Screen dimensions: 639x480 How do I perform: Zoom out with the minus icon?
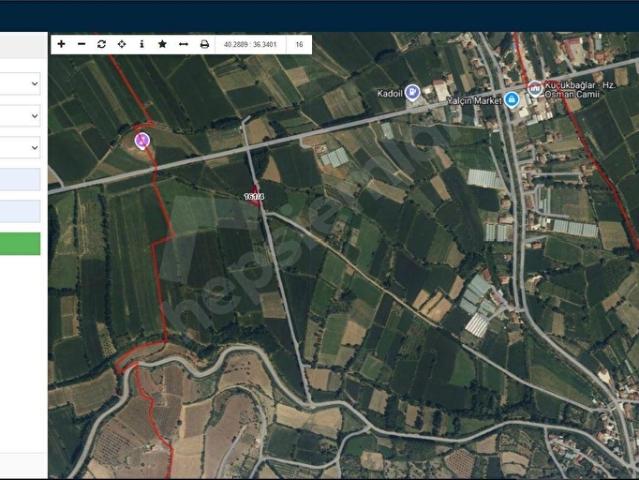click(x=82, y=44)
